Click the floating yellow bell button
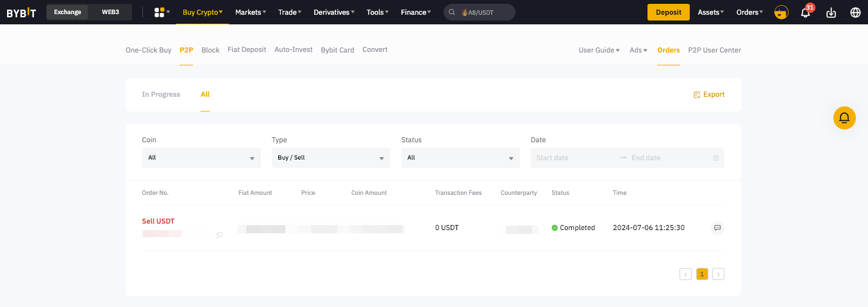 (844, 118)
